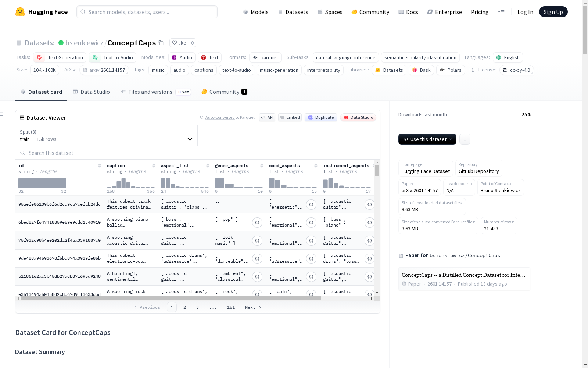Screen dimensions: 588x368
Task: Expand the genre_aspects cell for the danceable row
Action: coord(257,259)
